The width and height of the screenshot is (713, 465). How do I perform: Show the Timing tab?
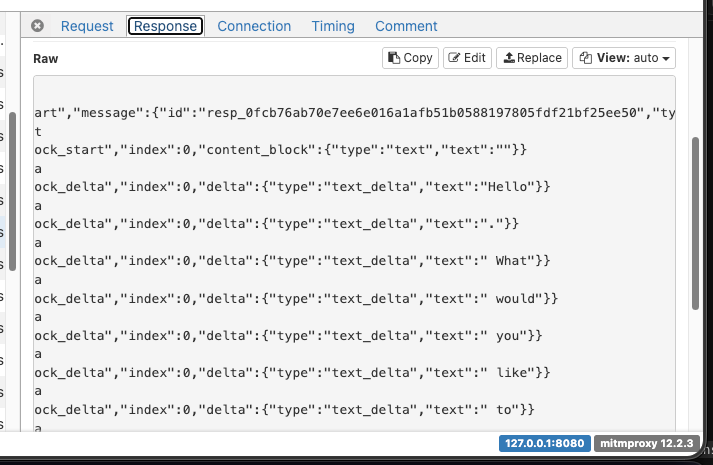click(x=333, y=26)
